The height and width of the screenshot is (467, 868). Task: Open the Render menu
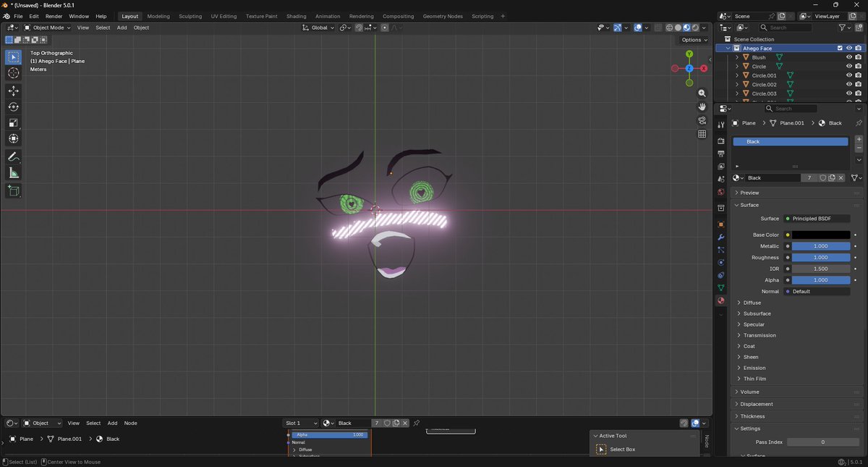tap(54, 16)
